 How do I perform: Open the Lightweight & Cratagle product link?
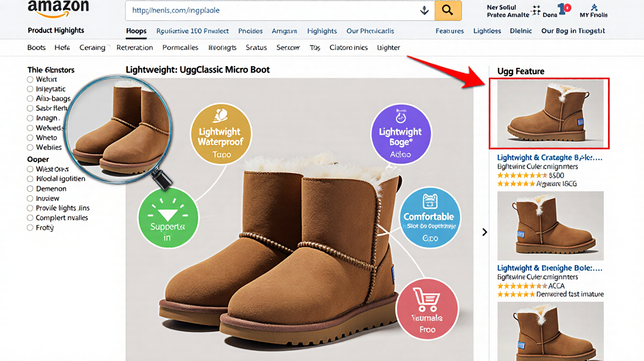pos(549,157)
